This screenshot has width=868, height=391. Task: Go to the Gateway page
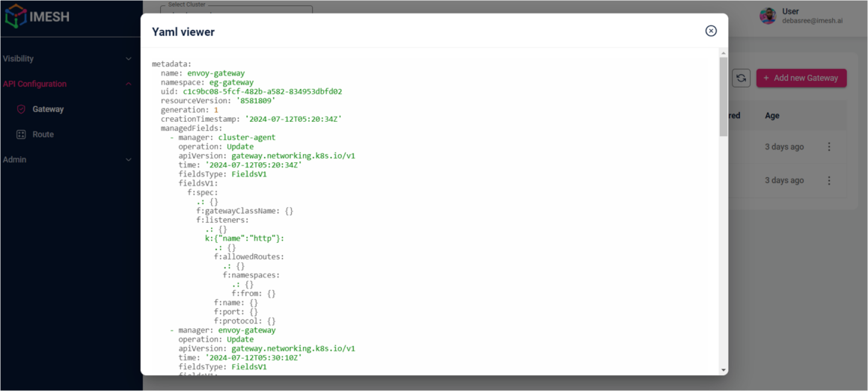coord(48,109)
